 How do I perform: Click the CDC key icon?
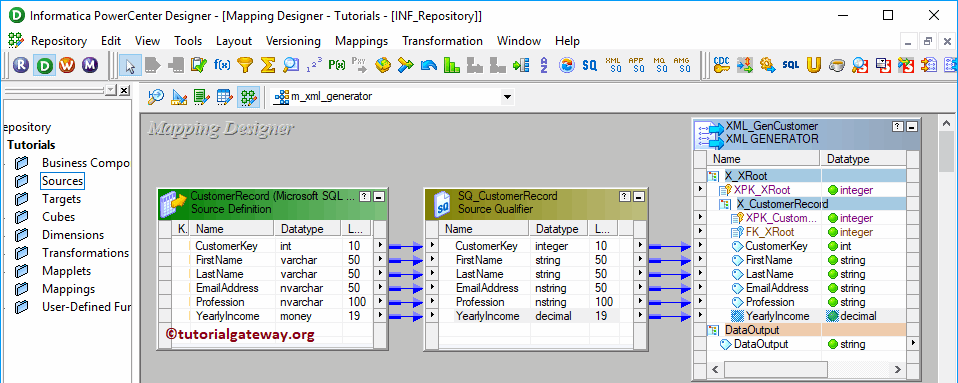coord(722,65)
